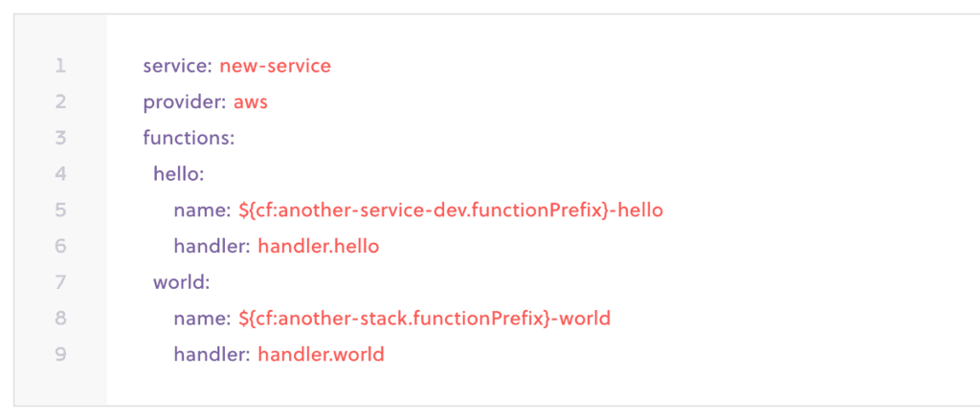The image size is (980, 420).
Task: Click the "provider:" key
Action: (x=185, y=102)
